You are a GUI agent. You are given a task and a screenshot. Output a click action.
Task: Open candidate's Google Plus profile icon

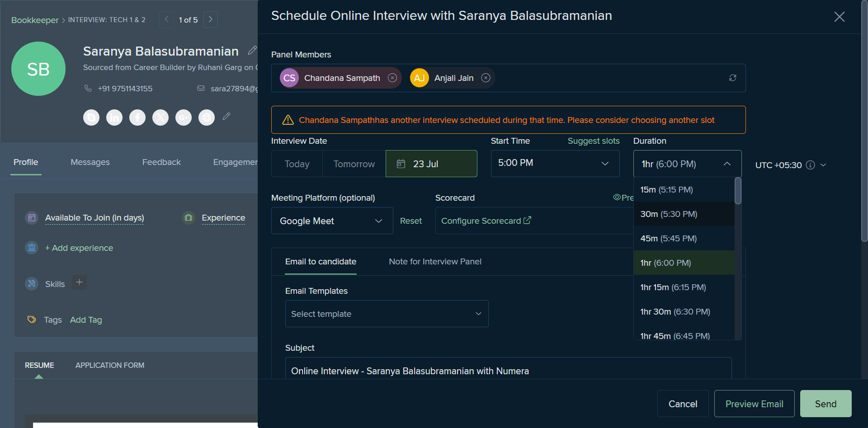[184, 118]
